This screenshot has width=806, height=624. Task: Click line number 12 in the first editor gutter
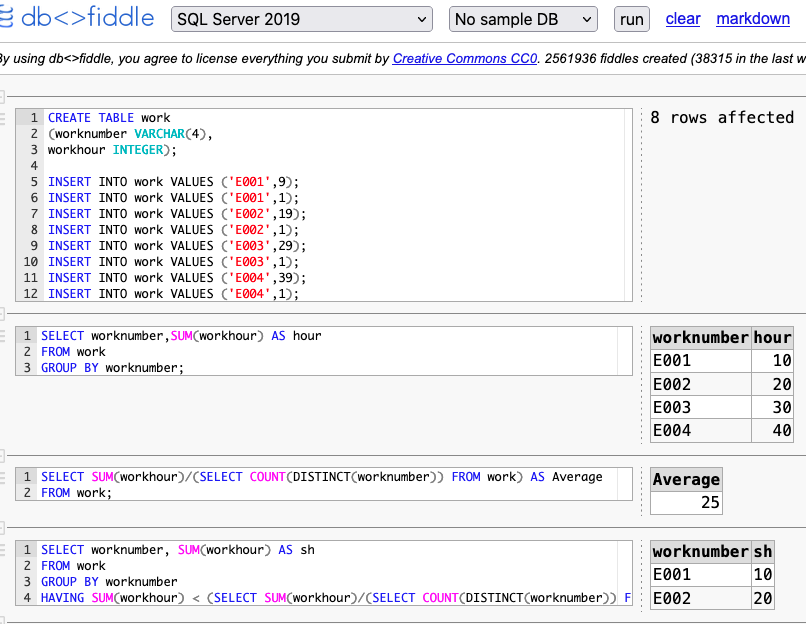click(x=30, y=293)
